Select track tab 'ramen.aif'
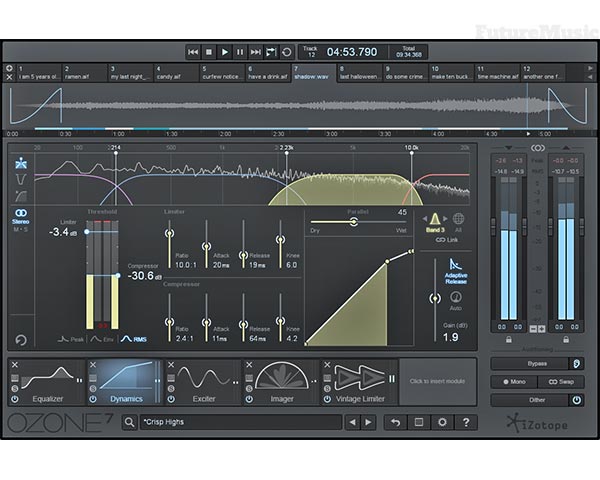 click(85, 73)
